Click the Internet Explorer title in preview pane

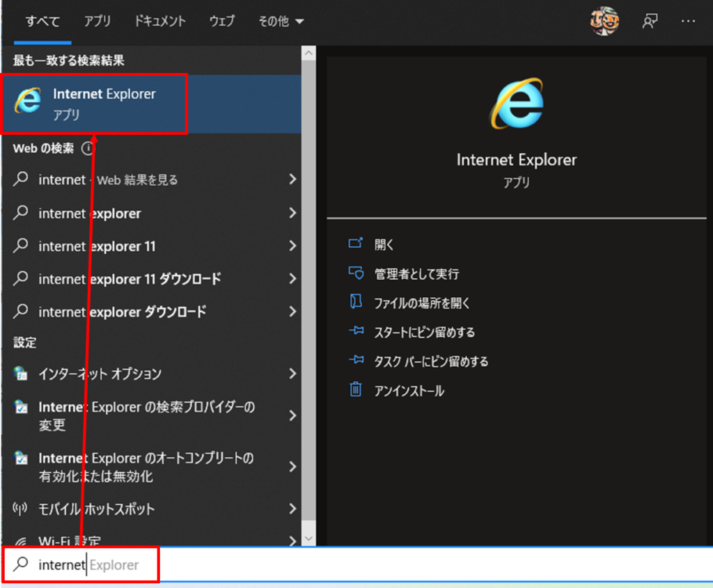517,160
